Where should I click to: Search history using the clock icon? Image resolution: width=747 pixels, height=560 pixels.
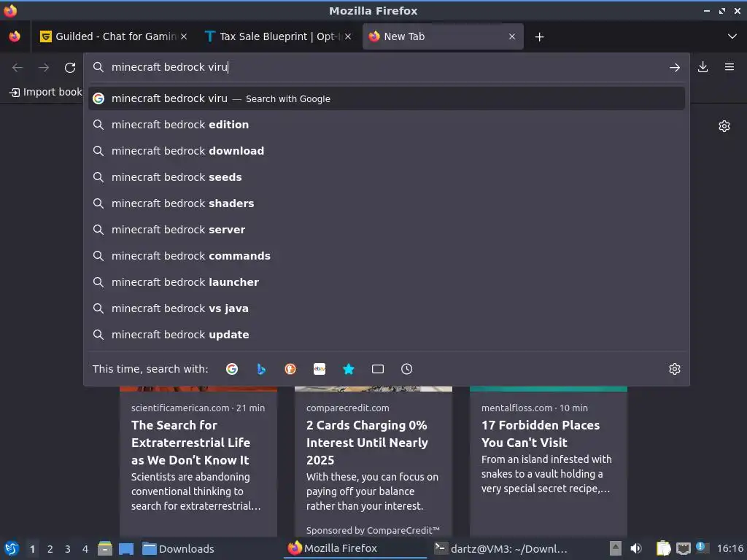coord(407,369)
